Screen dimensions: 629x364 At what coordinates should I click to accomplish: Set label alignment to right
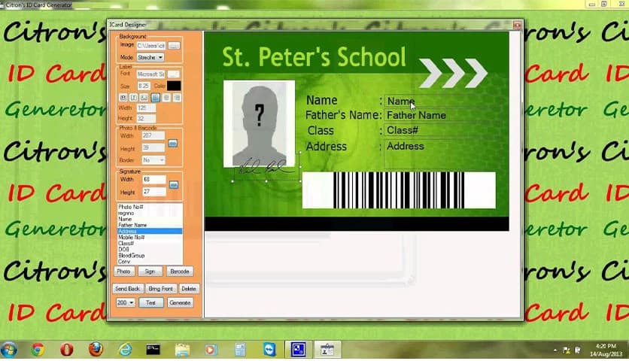177,98
